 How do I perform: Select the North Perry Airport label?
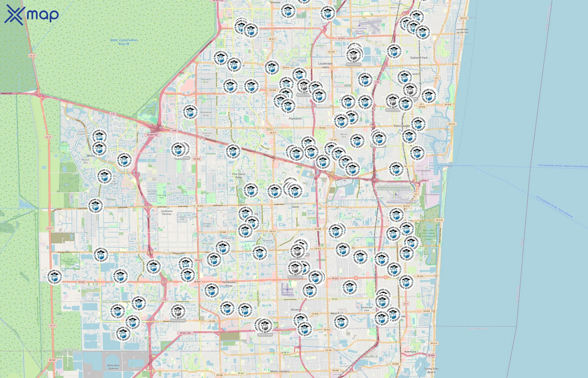tap(287, 293)
